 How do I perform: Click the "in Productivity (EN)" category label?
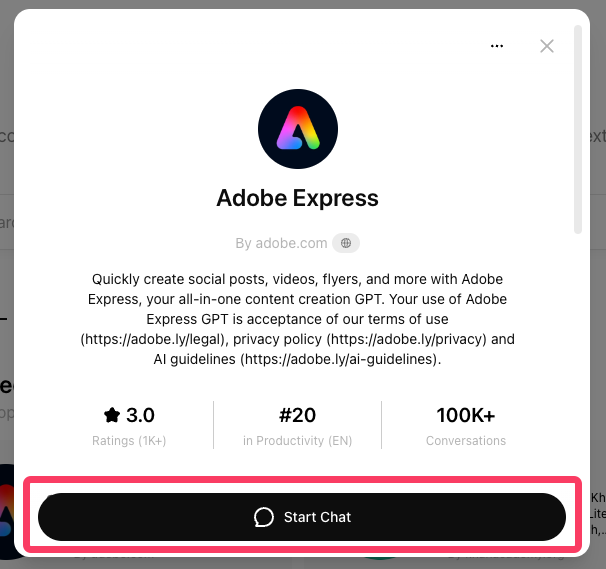pyautogui.click(x=298, y=440)
